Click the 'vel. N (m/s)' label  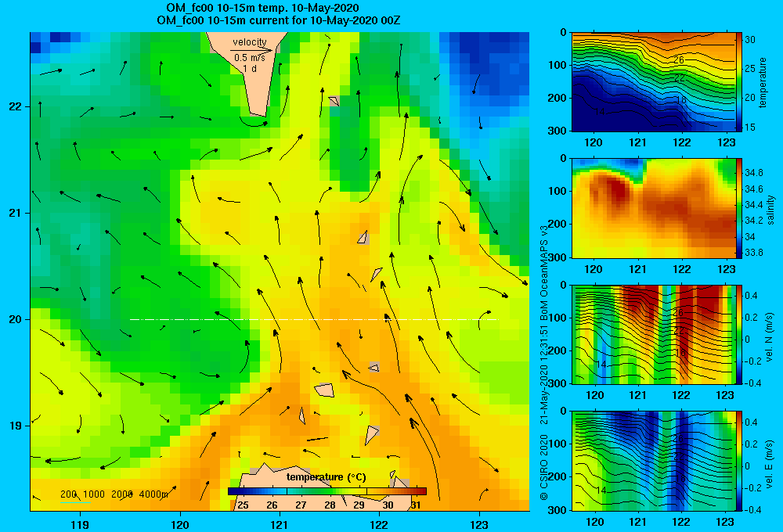pyautogui.click(x=769, y=337)
